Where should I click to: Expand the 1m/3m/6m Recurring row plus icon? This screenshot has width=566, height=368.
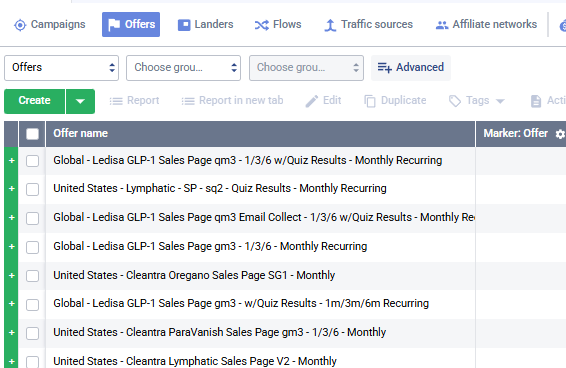pos(12,303)
